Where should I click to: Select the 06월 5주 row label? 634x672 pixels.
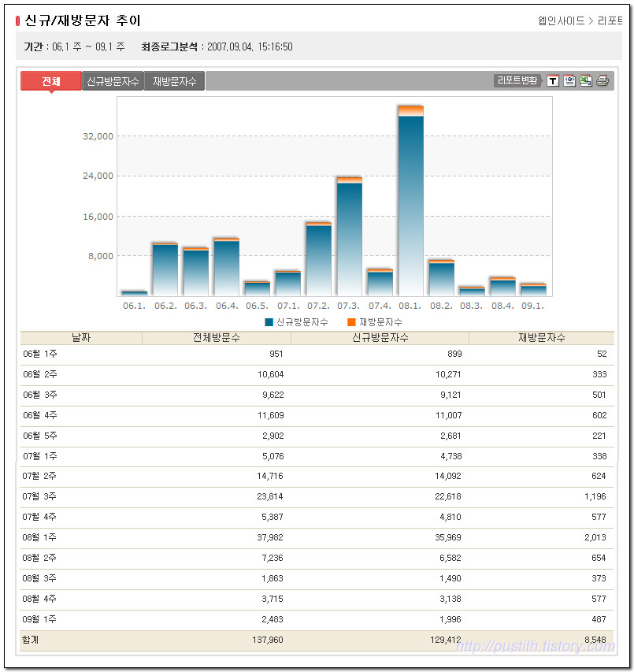pyautogui.click(x=40, y=436)
